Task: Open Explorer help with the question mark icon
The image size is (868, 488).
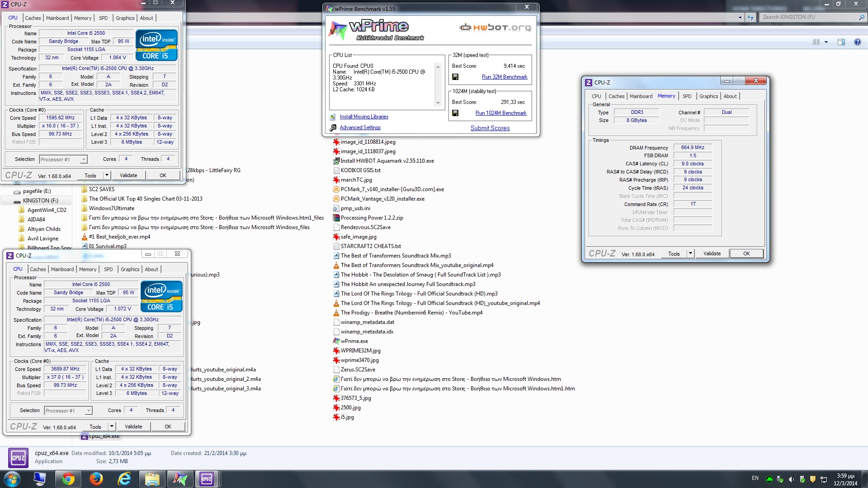Action: pos(857,42)
